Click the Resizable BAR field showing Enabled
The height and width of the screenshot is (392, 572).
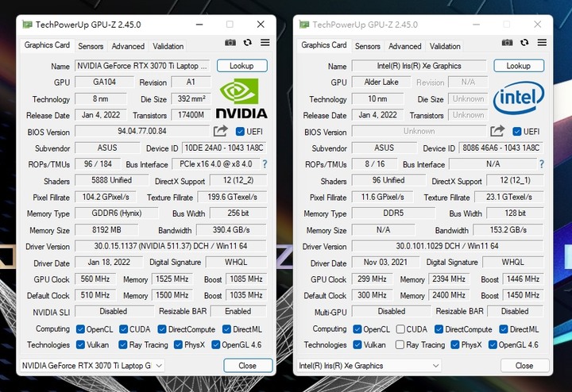[238, 312]
